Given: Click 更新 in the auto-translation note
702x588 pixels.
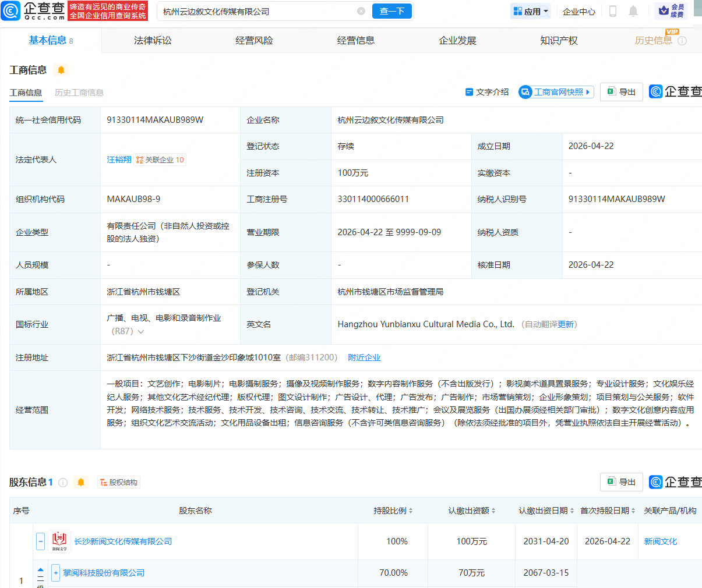Looking at the screenshot, I should (x=566, y=324).
